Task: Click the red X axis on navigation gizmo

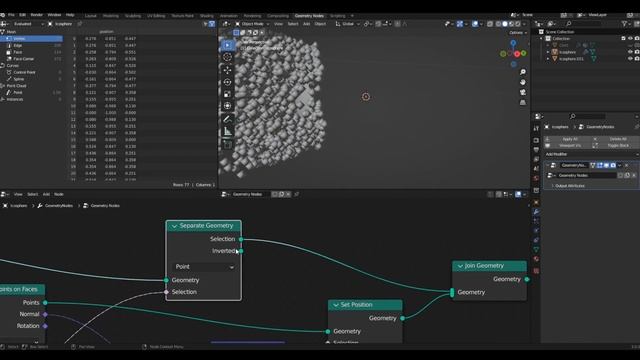Action: (517, 53)
